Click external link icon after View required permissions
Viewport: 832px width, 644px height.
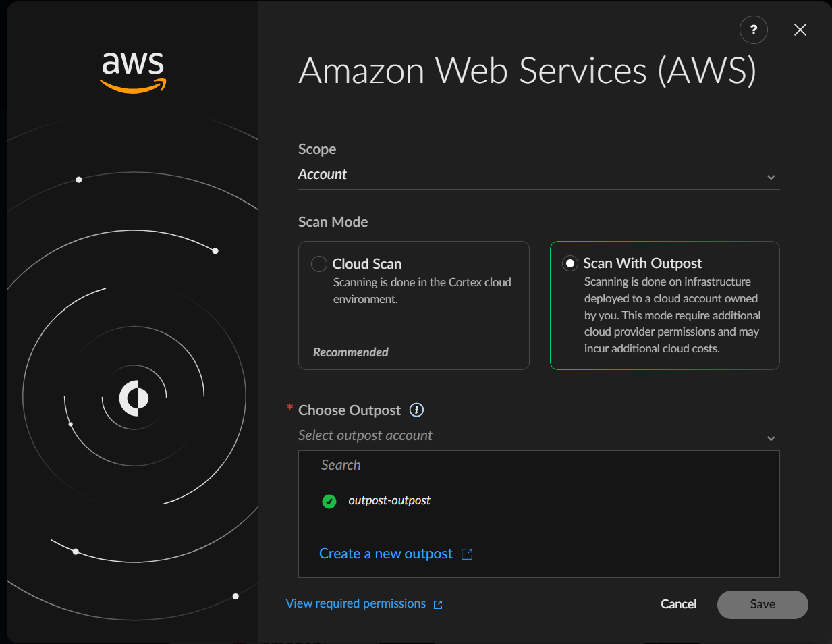(438, 605)
